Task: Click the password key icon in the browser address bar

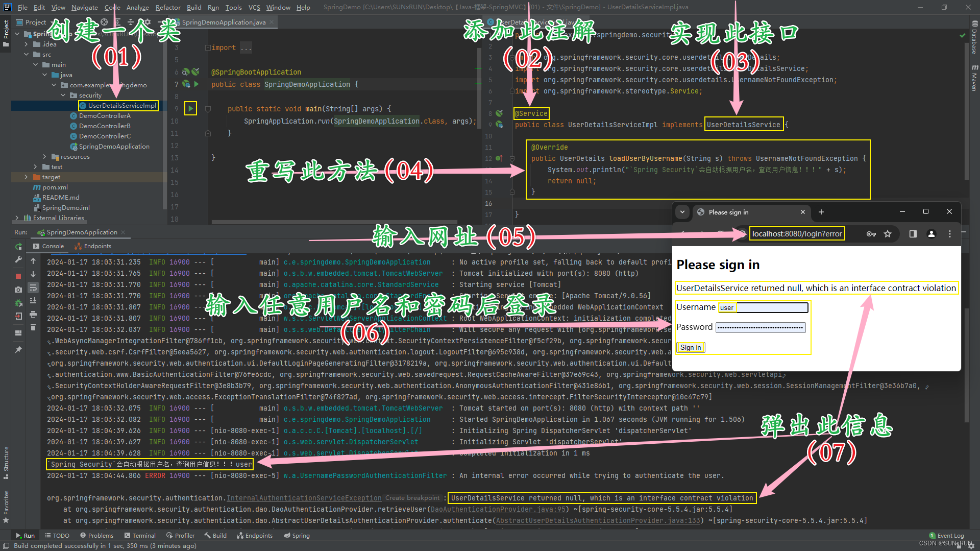Action: (x=871, y=234)
